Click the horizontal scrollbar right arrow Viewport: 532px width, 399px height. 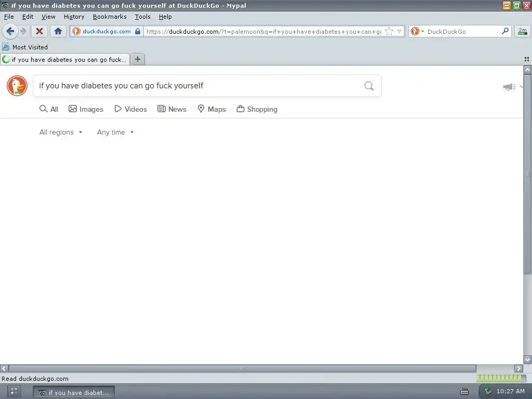tap(519, 368)
